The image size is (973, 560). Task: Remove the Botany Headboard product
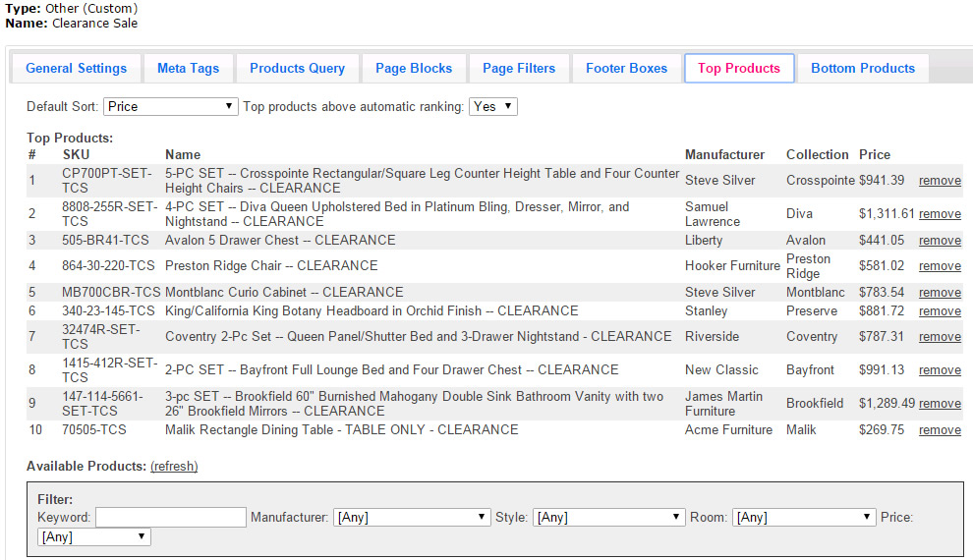click(940, 311)
